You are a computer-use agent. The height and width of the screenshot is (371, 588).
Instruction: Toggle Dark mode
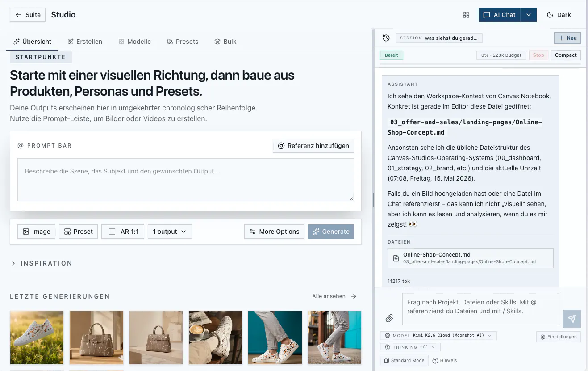[x=559, y=15]
